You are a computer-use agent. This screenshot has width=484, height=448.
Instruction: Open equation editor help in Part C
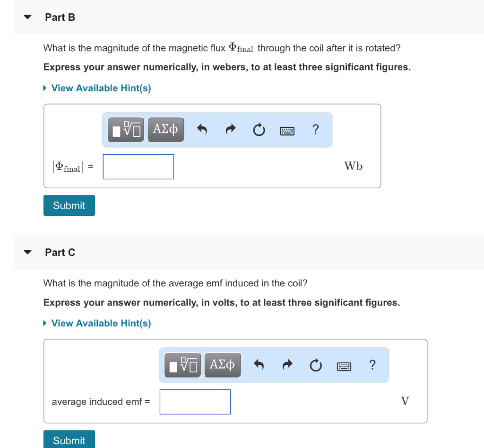[x=372, y=365]
